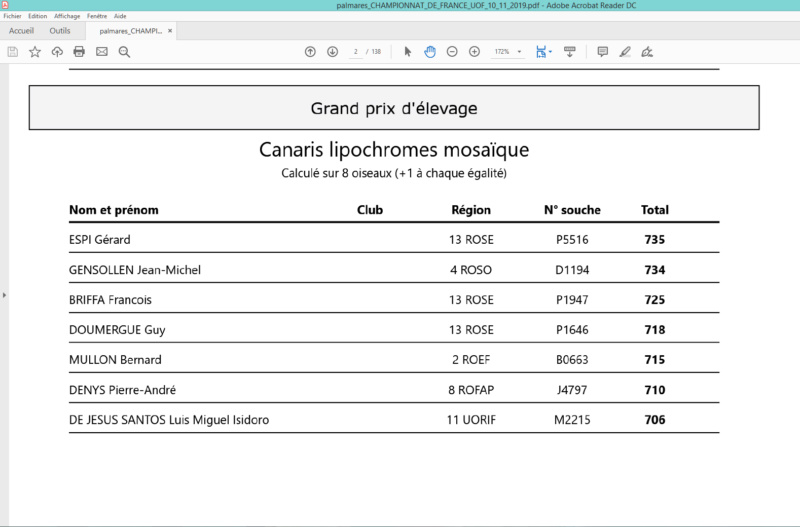Click the name ESPI Gérard
The width and height of the screenshot is (800, 527).
99,240
